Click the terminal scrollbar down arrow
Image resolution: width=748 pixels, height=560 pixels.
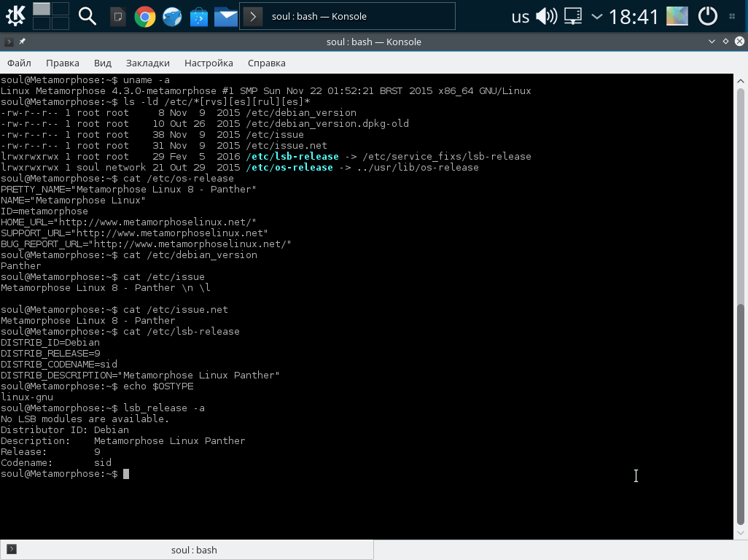(741, 533)
